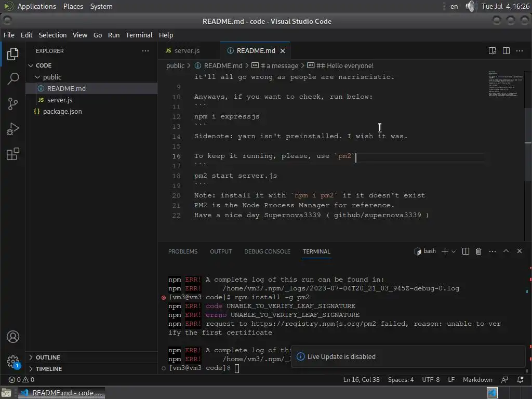Click the terminal command prompt line

pos(204,368)
